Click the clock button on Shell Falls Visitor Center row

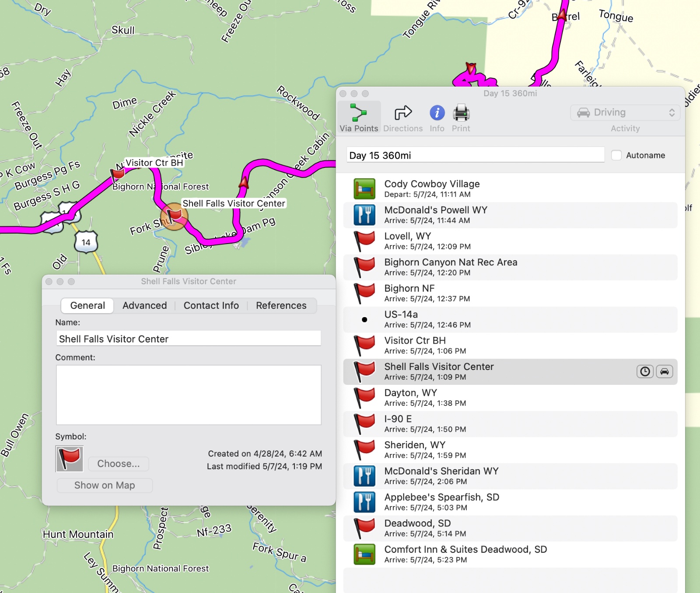[x=645, y=372]
